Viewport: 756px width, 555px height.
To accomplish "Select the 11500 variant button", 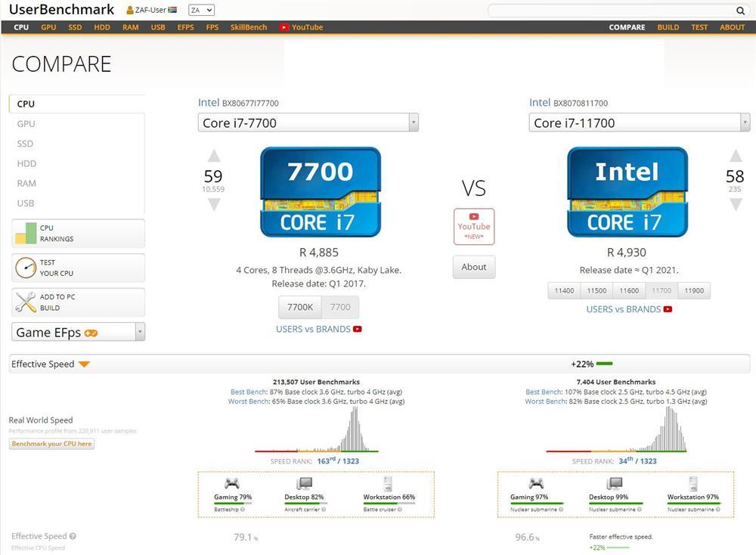I will coord(596,290).
